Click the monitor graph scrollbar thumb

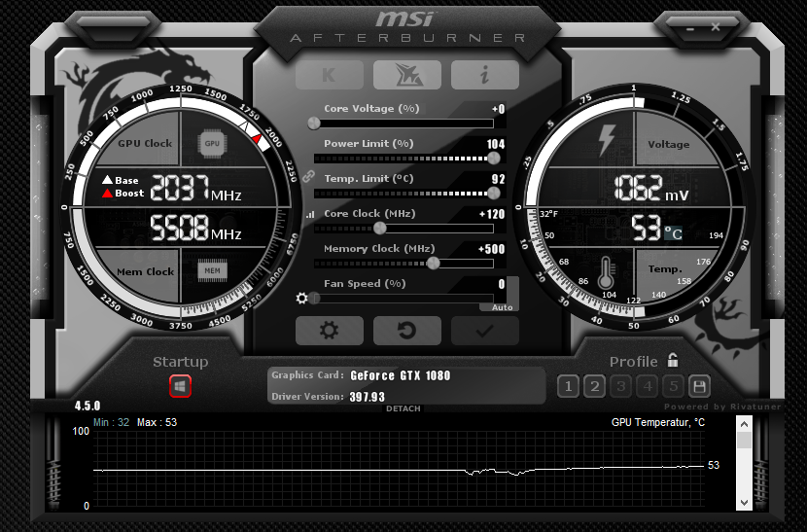(x=744, y=441)
